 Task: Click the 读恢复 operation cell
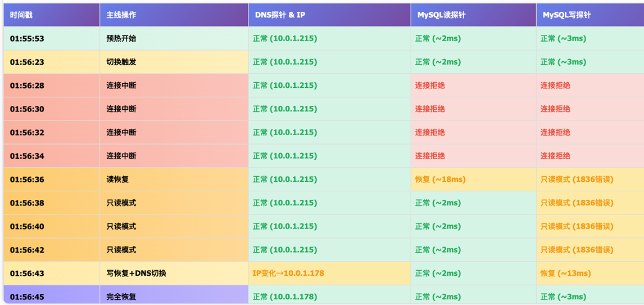click(x=117, y=180)
